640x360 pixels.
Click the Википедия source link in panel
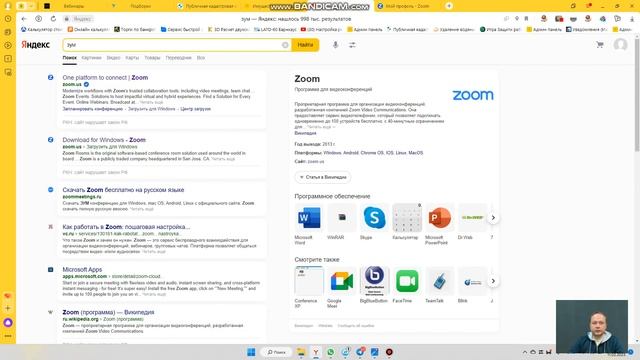point(305,133)
